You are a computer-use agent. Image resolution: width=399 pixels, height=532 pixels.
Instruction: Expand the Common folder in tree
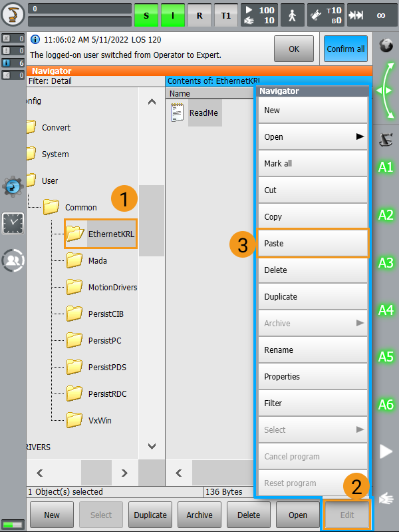(70, 207)
